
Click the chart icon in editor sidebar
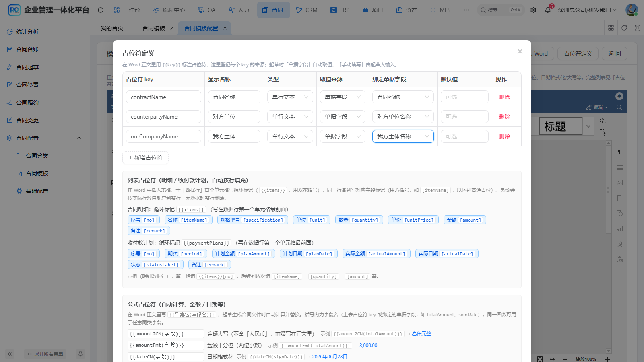620,228
